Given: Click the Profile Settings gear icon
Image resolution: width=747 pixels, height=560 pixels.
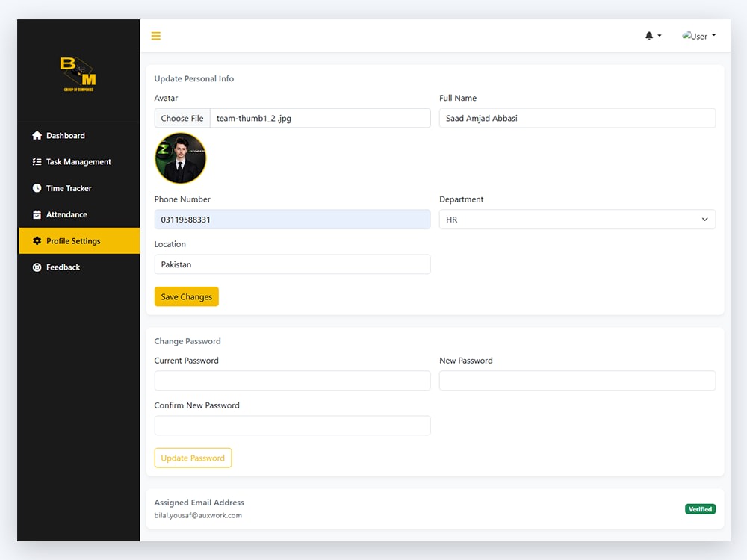Looking at the screenshot, I should pyautogui.click(x=37, y=241).
